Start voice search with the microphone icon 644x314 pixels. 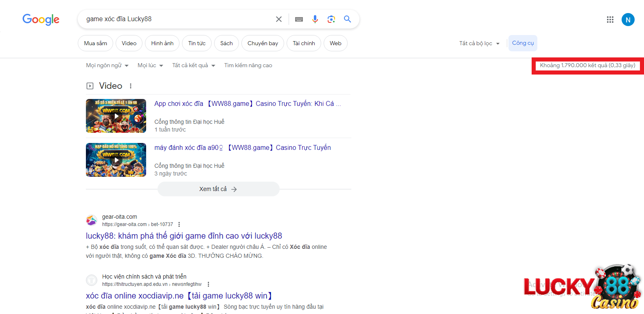pyautogui.click(x=315, y=19)
